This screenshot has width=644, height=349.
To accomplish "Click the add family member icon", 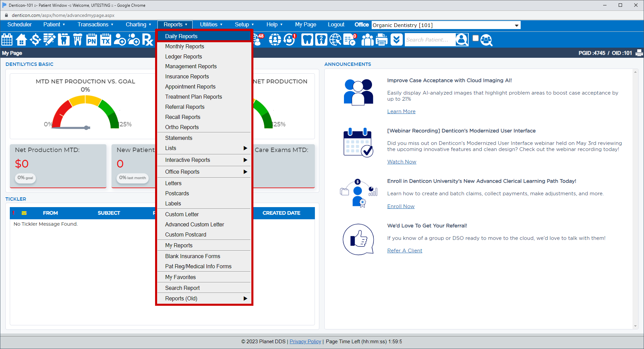I will pos(134,40).
